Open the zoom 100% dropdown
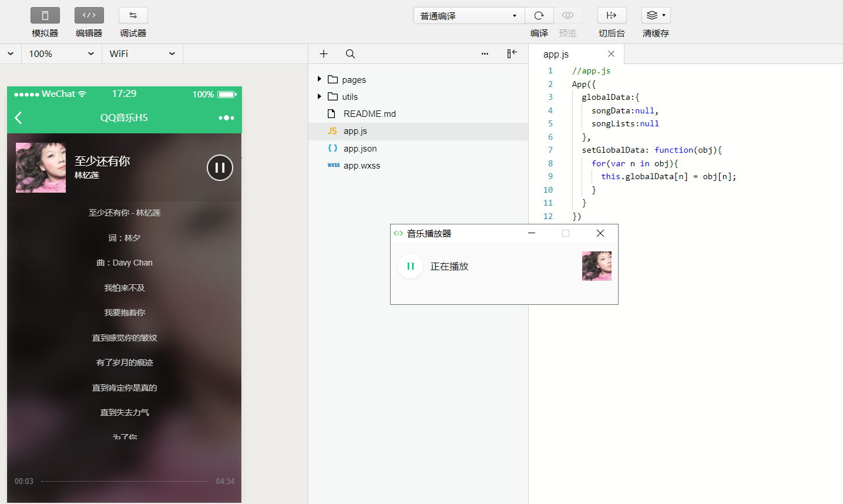The image size is (843, 504). pos(62,53)
